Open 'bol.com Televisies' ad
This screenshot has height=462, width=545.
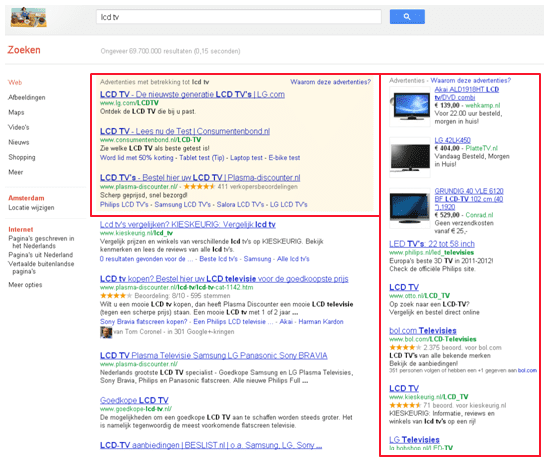click(423, 331)
